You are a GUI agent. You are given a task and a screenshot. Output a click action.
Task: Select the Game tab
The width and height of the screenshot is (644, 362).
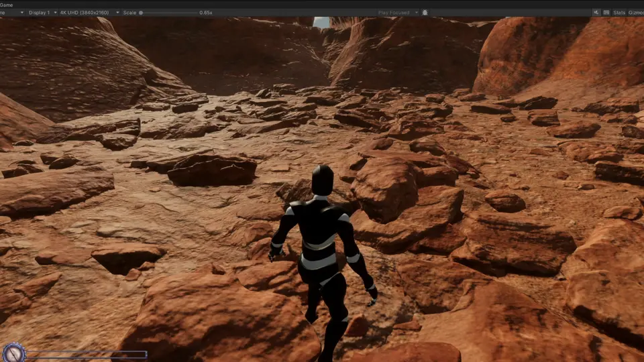tap(8, 3)
